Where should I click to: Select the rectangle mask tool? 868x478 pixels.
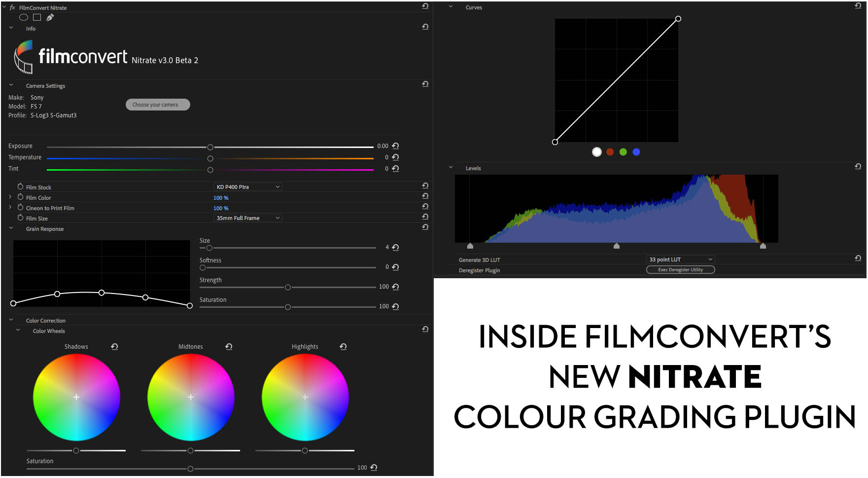pyautogui.click(x=37, y=17)
